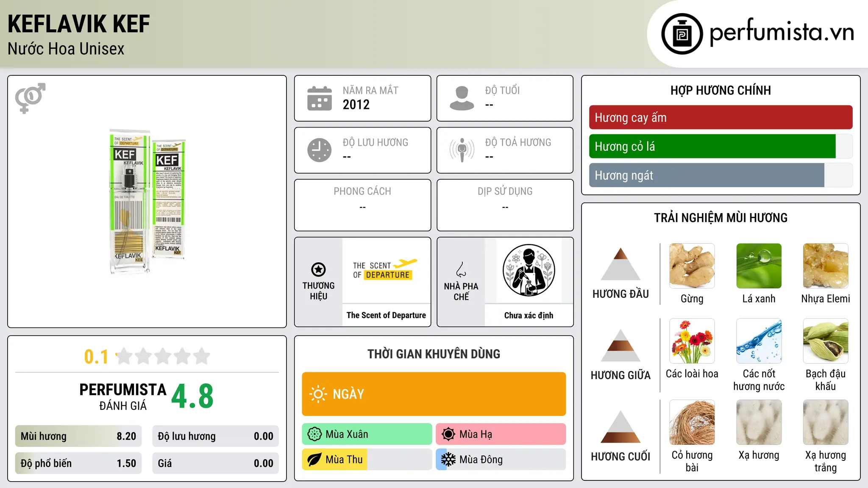The height and width of the screenshot is (488, 868).
Task: Click the Dịp sử dụng info card
Action: pos(505,205)
